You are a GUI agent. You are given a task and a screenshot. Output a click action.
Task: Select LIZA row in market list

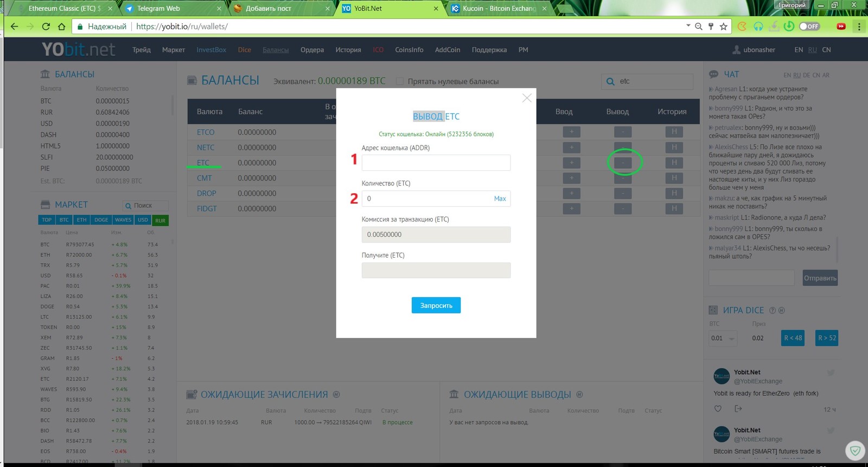click(99, 296)
